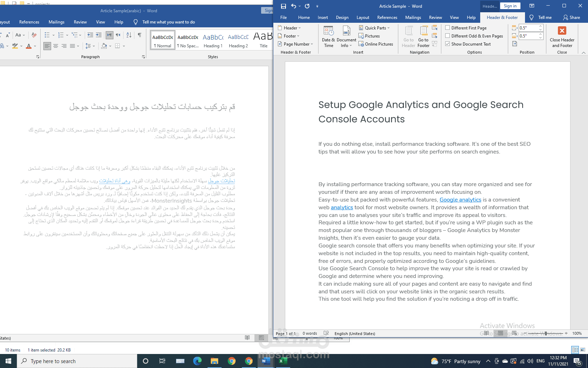The width and height of the screenshot is (588, 368).
Task: Center text in Arabic document ribbon
Action: (x=56, y=46)
